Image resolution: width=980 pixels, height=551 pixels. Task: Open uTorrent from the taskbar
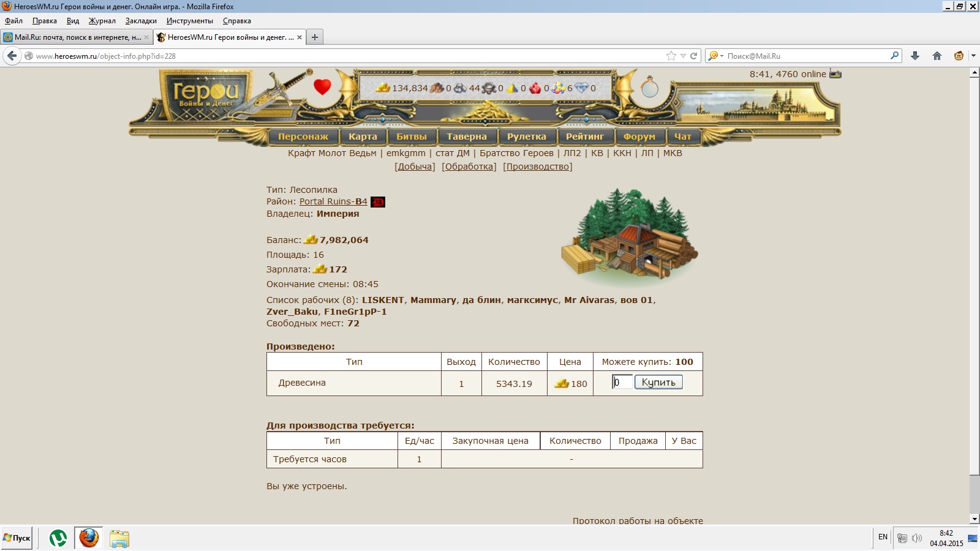tap(58, 538)
